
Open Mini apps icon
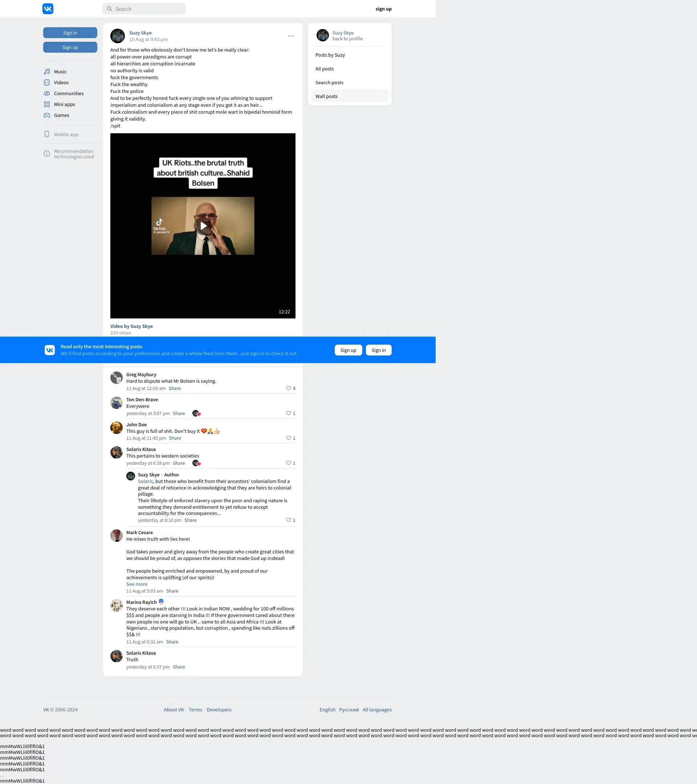coord(47,104)
